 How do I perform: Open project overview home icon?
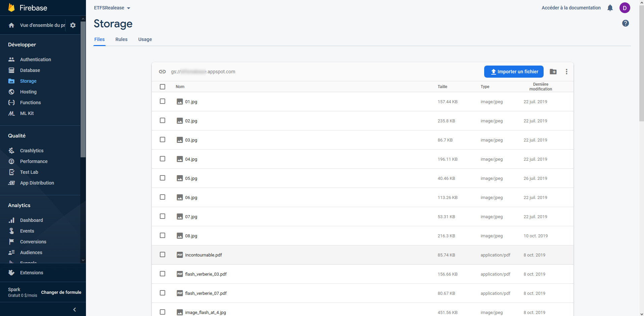[11, 25]
